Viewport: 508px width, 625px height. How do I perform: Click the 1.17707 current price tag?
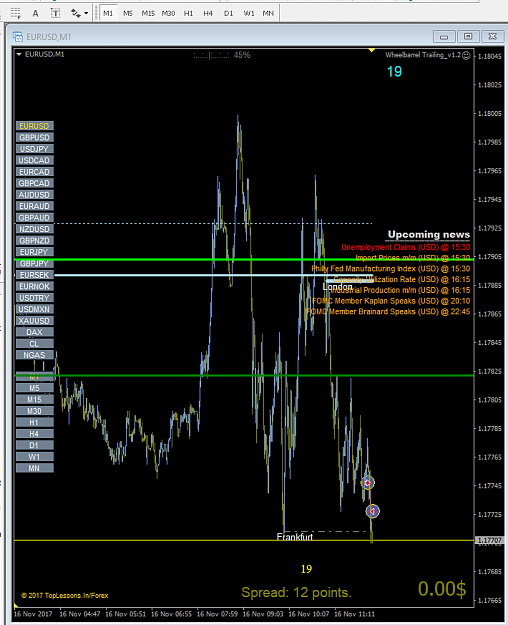click(x=489, y=540)
